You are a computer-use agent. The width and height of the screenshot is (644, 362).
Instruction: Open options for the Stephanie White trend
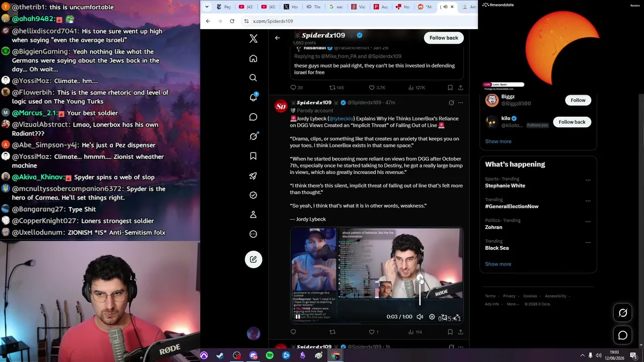click(x=588, y=180)
